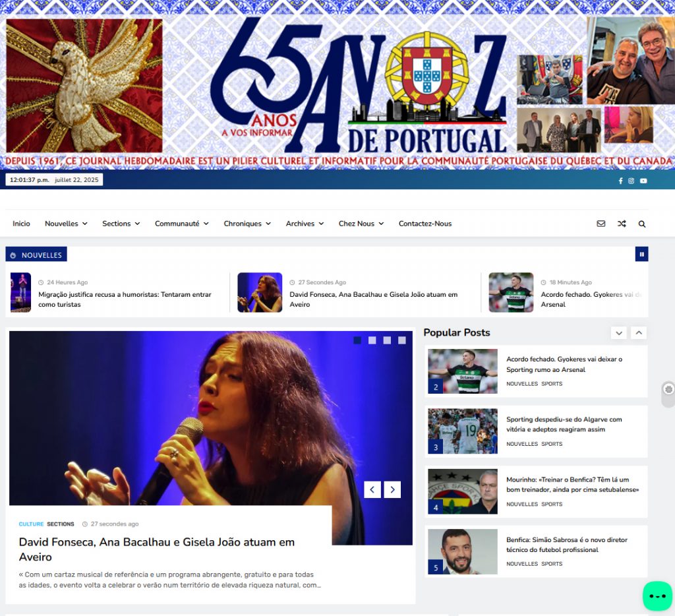This screenshot has height=616, width=675.
Task: Go to previous slide arrow
Action: pyautogui.click(x=372, y=489)
